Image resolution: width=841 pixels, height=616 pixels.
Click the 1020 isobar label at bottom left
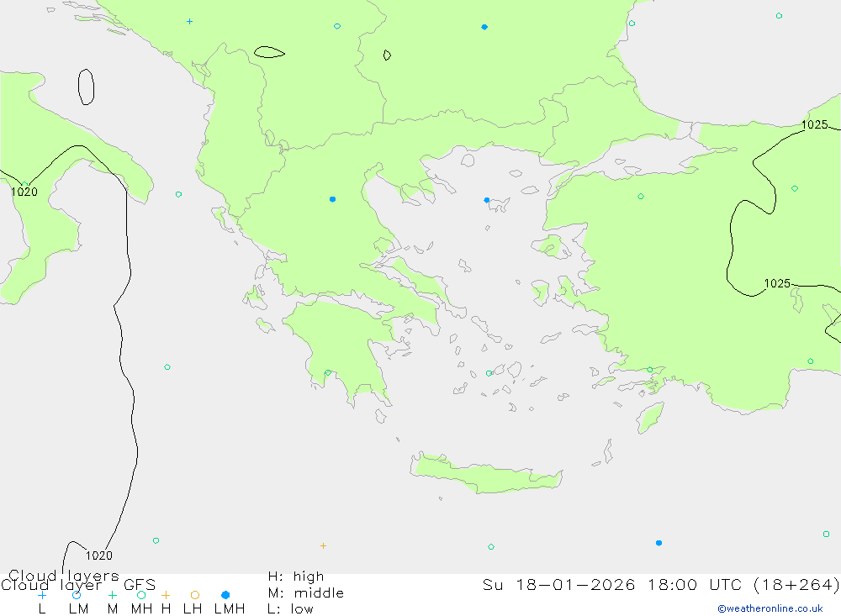pyautogui.click(x=99, y=555)
